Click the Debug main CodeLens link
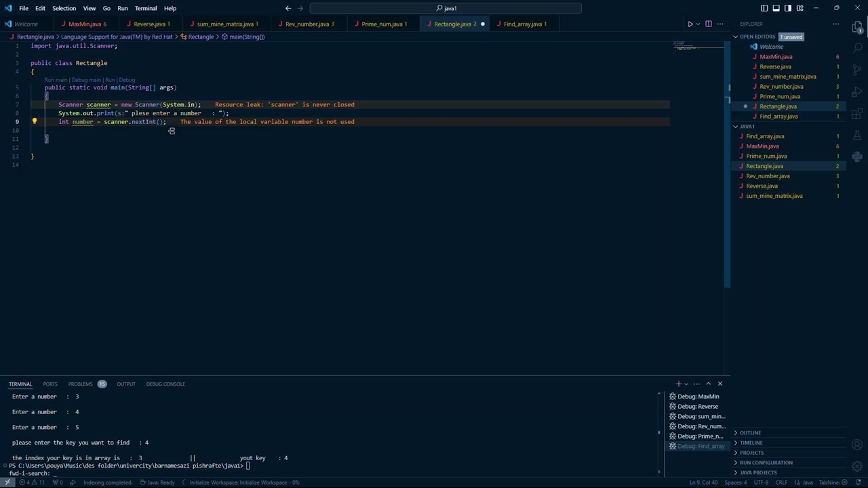This screenshot has height=488, width=868. 86,80
